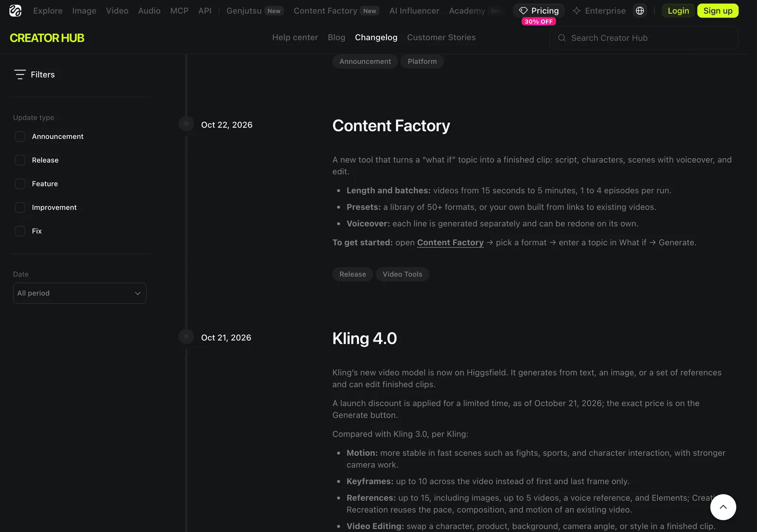This screenshot has height=532, width=757.
Task: Check the Improvement filter checkbox
Action: 20,208
